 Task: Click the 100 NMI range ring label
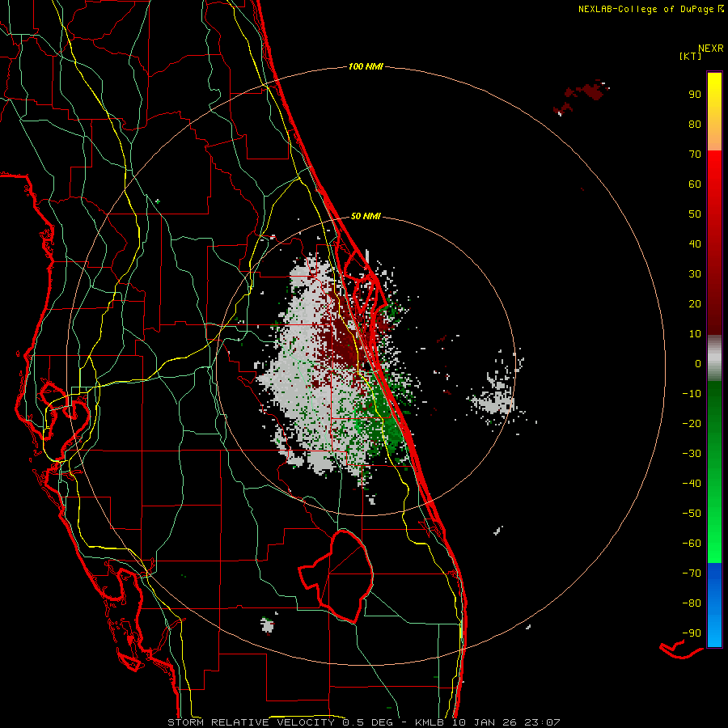[366, 67]
